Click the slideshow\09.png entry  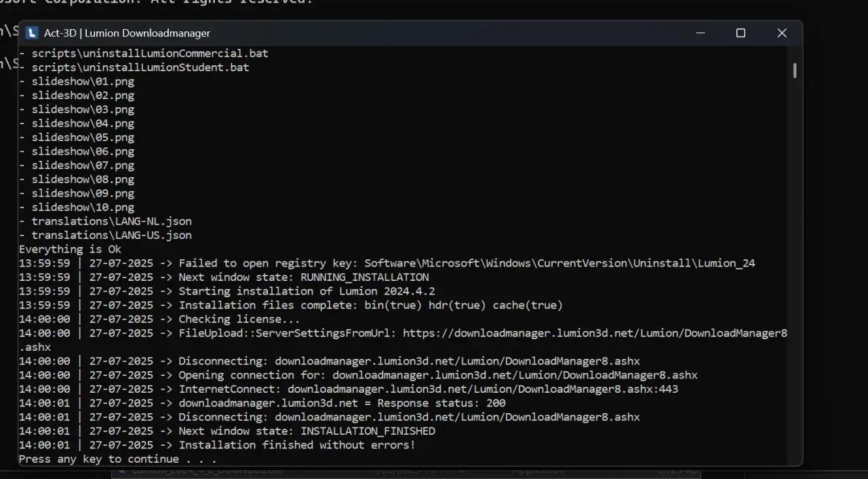click(x=77, y=193)
